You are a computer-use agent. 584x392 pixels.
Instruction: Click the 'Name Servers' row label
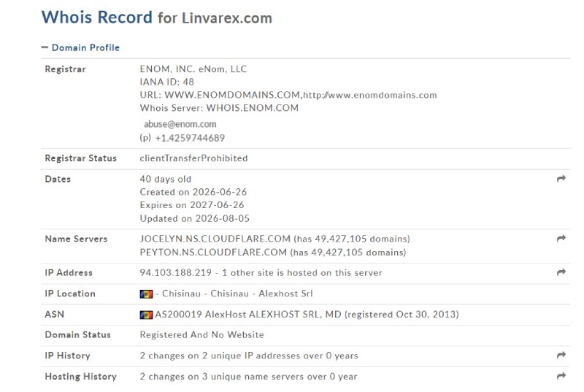pos(76,239)
